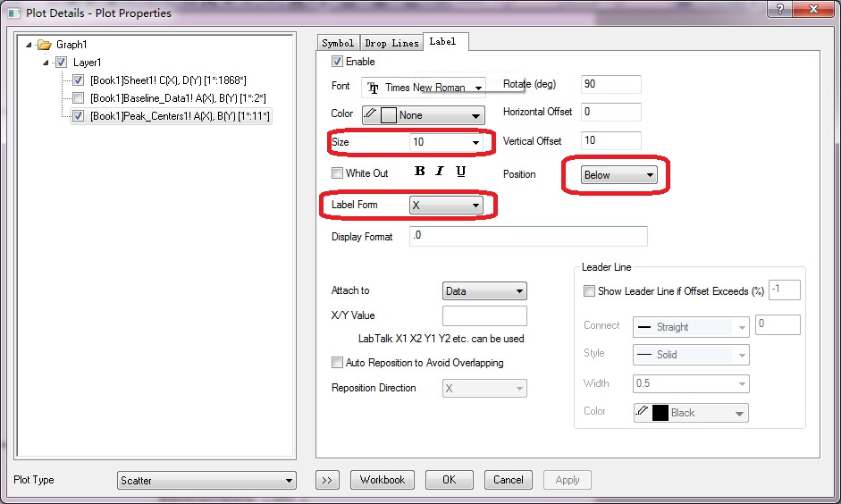The height and width of the screenshot is (504, 841).
Task: Switch to the Symbol tab
Action: pyautogui.click(x=338, y=43)
